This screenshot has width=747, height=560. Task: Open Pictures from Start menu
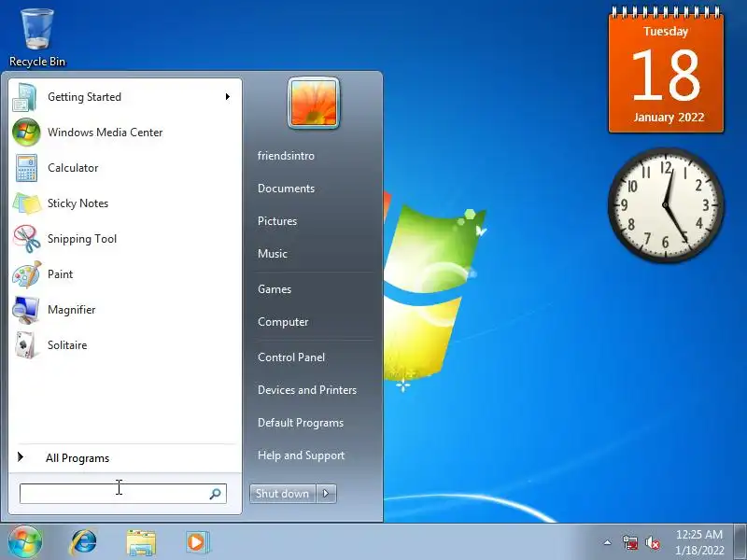click(x=277, y=221)
